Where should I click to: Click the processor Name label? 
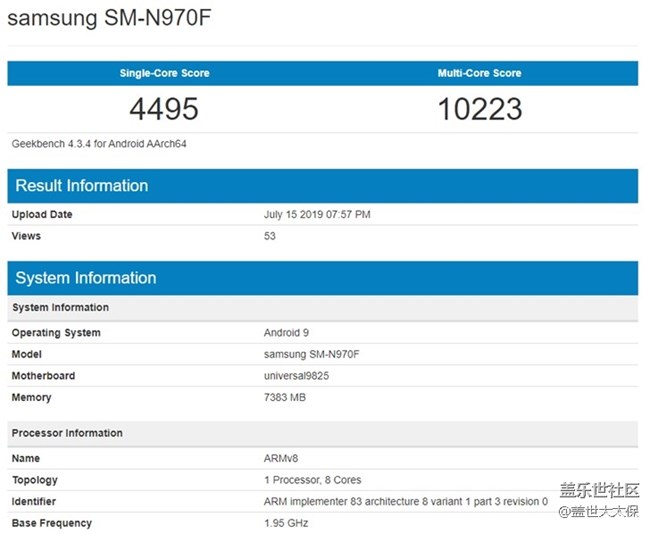(x=26, y=459)
